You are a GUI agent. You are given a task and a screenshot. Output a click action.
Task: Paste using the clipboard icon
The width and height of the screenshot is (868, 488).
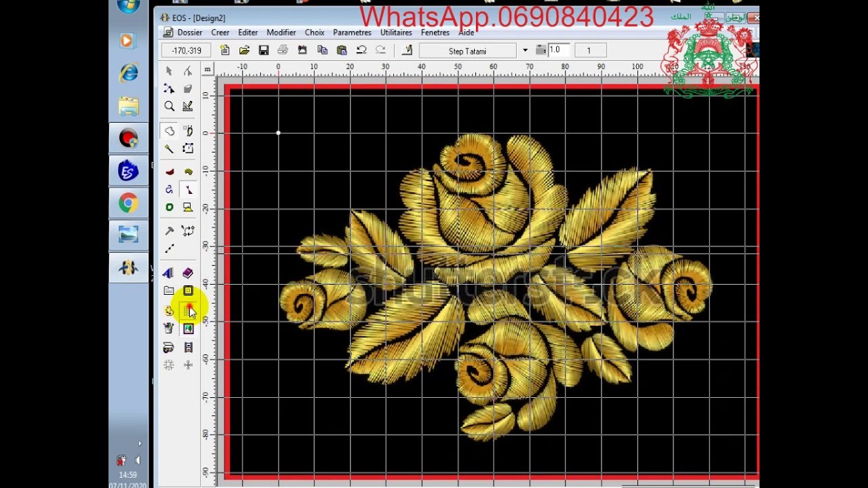coord(342,50)
